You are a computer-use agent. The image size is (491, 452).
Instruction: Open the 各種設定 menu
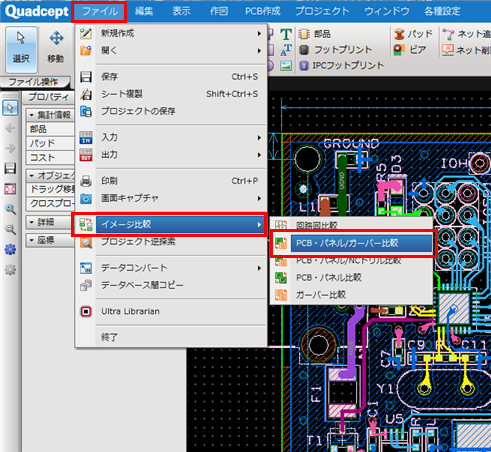click(442, 11)
